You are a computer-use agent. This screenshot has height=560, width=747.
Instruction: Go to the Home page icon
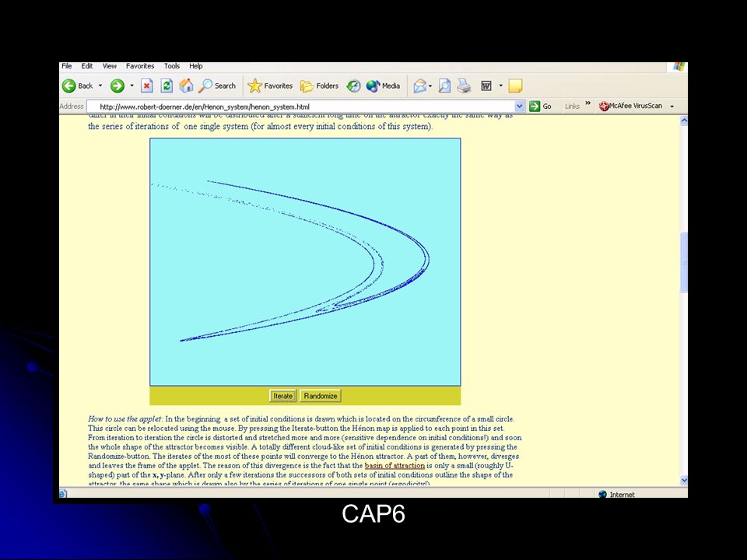tap(186, 86)
